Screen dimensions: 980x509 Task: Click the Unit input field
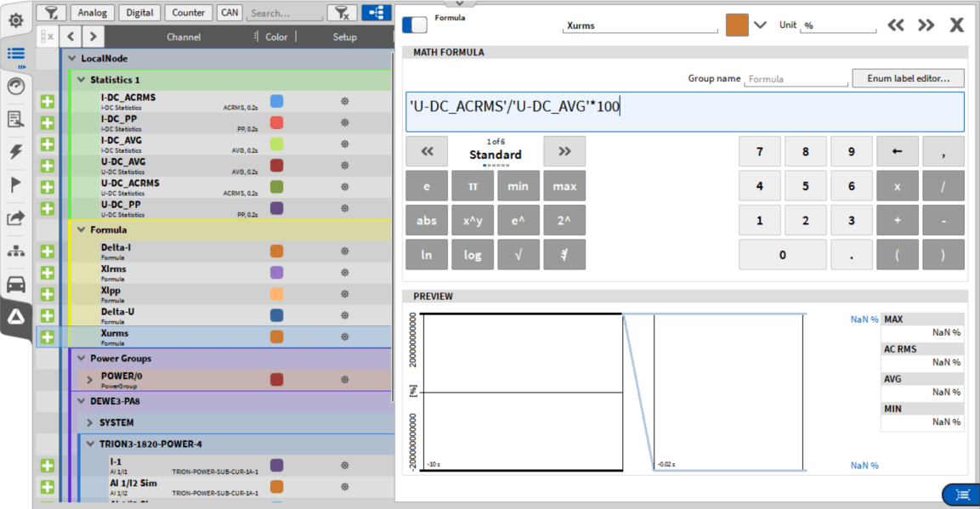838,26
